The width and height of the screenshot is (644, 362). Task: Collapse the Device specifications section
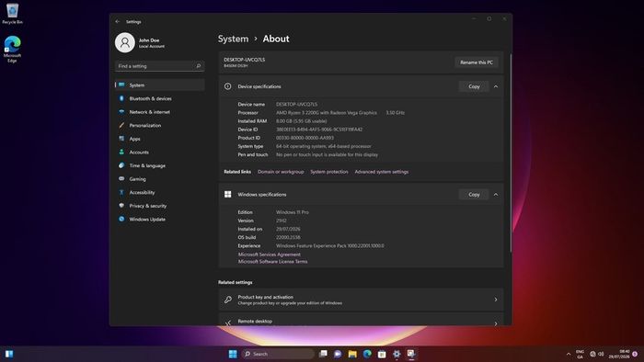tap(496, 86)
